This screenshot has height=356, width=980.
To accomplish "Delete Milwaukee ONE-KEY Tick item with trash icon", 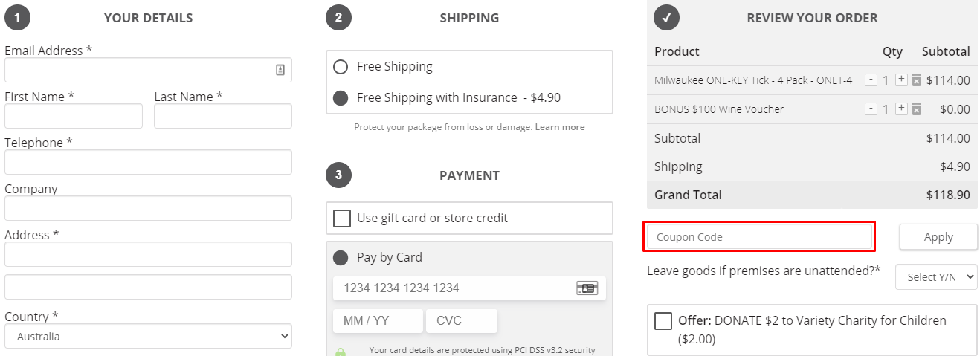I will [x=916, y=80].
